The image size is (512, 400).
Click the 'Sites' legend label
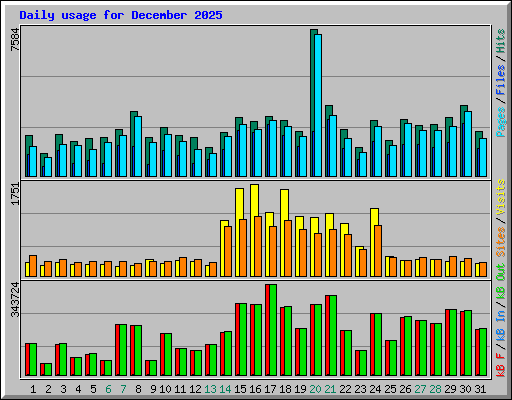click(501, 242)
